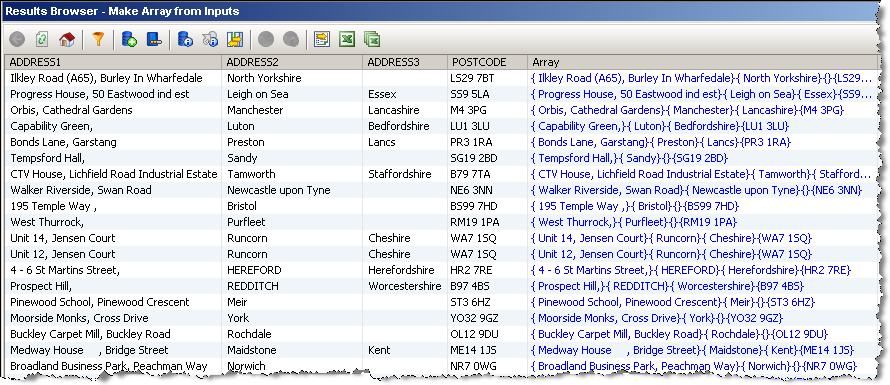Click the second grey circular disabled icon
Image resolution: width=890 pixels, height=385 pixels.
(x=291, y=39)
